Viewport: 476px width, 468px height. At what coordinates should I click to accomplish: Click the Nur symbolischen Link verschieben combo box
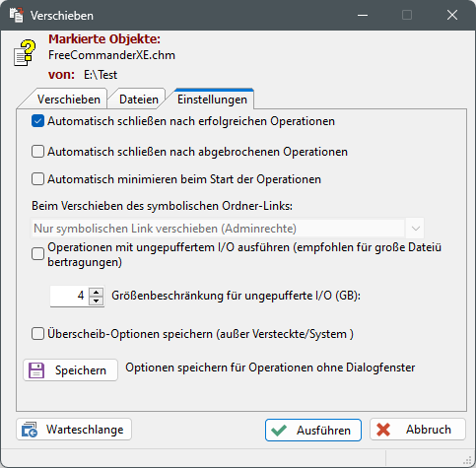tap(227, 229)
